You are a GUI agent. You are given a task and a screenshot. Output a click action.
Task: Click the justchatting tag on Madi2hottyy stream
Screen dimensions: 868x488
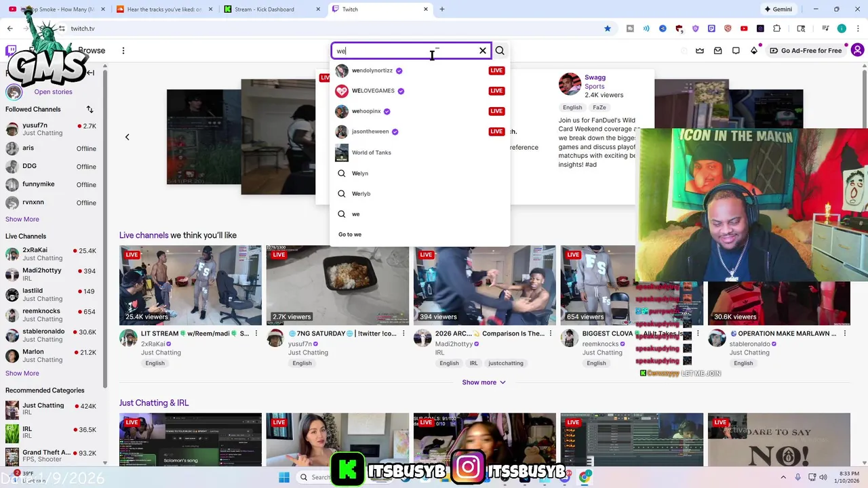click(x=506, y=363)
